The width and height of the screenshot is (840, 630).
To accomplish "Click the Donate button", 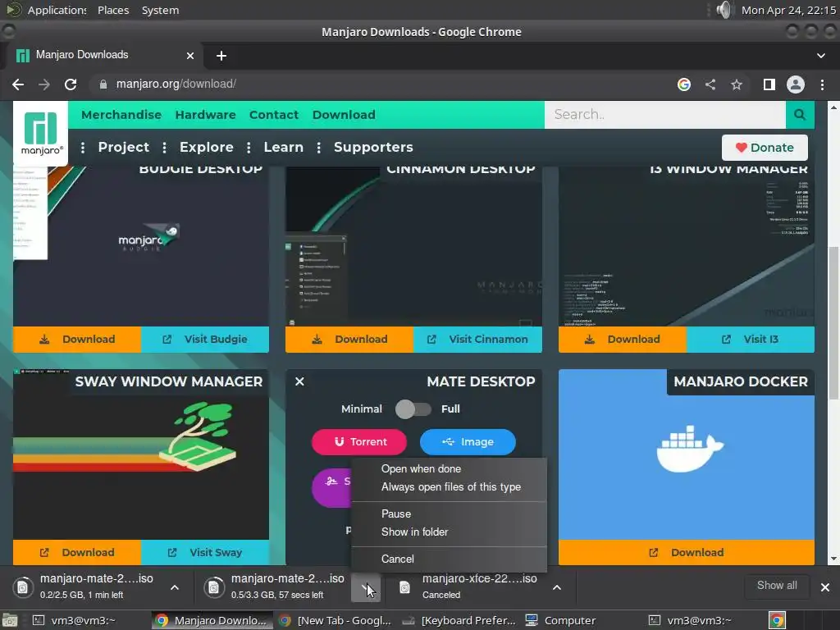I will pos(765,148).
